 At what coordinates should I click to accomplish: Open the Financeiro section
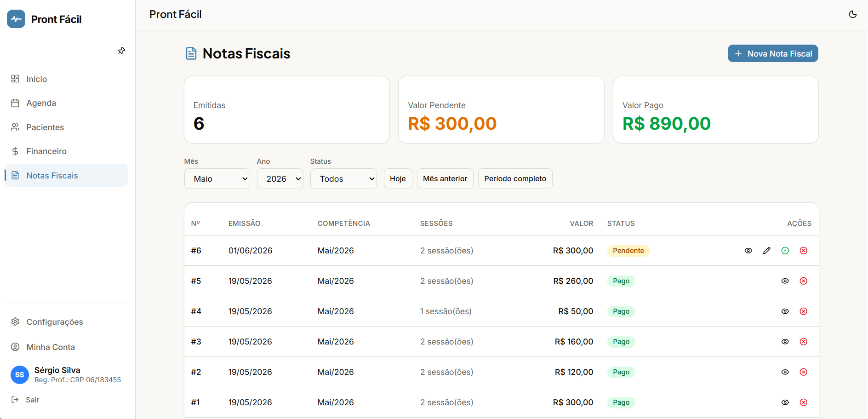pyautogui.click(x=66, y=151)
